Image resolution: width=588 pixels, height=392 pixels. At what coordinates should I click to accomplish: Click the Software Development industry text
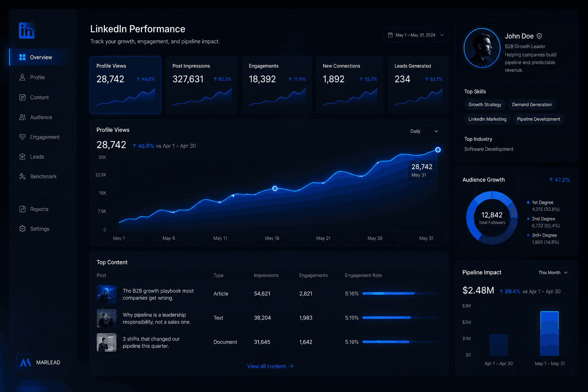click(x=489, y=149)
